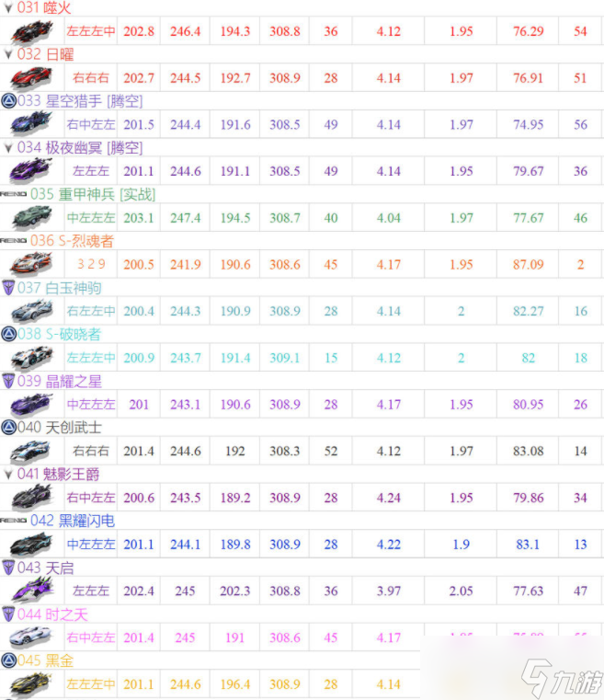Collapse the 041 魅影王爵 arrow
Image resolution: width=604 pixels, height=700 pixels.
coord(8,475)
